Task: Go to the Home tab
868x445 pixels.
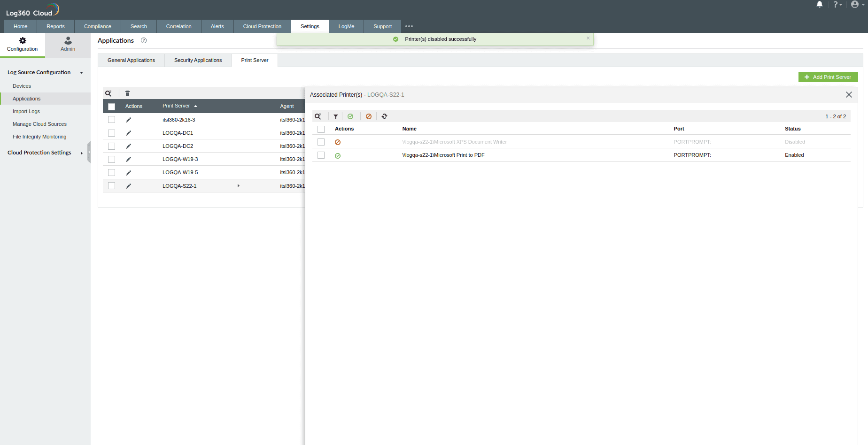Action: 21,26
